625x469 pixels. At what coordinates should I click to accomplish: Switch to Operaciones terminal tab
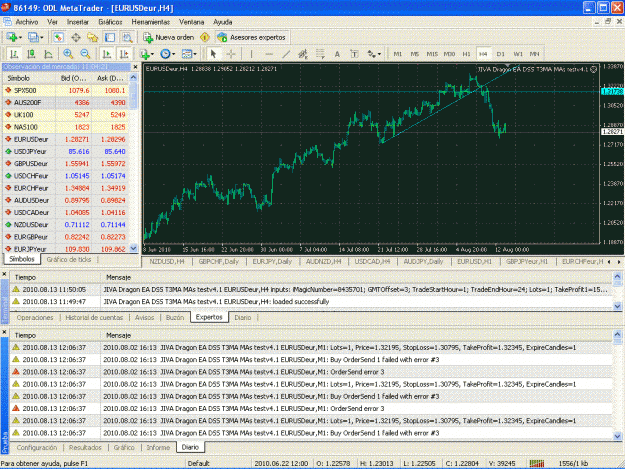click(35, 318)
